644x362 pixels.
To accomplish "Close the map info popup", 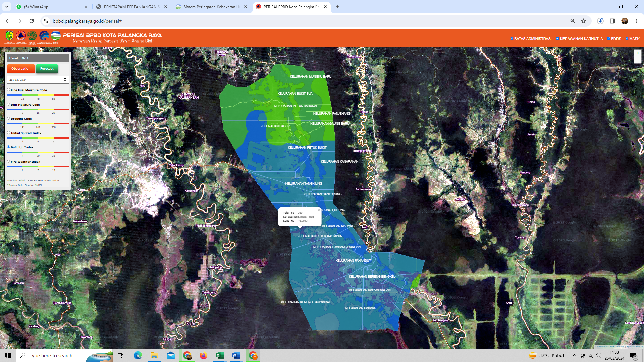I will (x=319, y=210).
